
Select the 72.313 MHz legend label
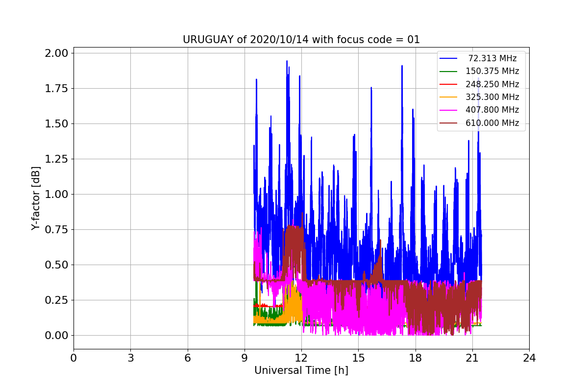492,58
